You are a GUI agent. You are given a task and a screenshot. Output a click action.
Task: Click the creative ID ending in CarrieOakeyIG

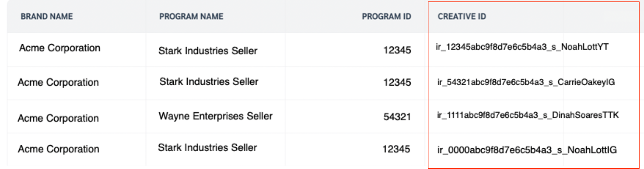pos(526,82)
